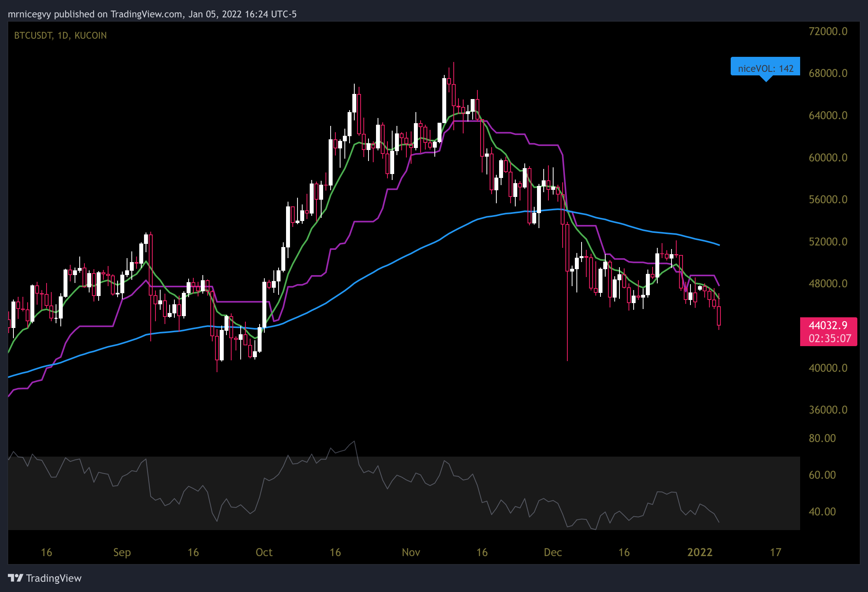Screen dimensions: 868x592
Task: Click the 17 date label on time axis
Action: point(776,552)
